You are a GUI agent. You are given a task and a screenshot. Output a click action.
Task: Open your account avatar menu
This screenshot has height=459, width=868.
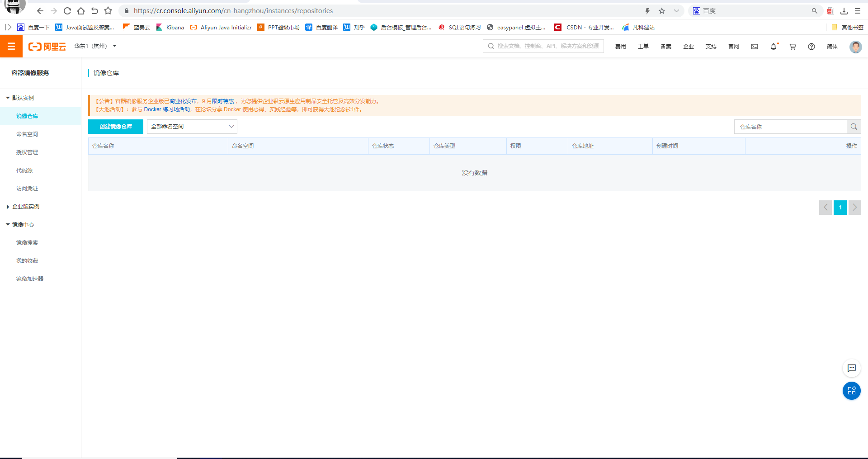[855, 47]
